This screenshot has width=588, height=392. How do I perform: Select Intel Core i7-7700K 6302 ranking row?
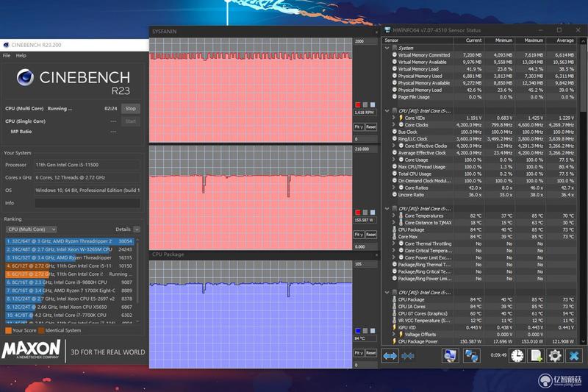point(70,316)
